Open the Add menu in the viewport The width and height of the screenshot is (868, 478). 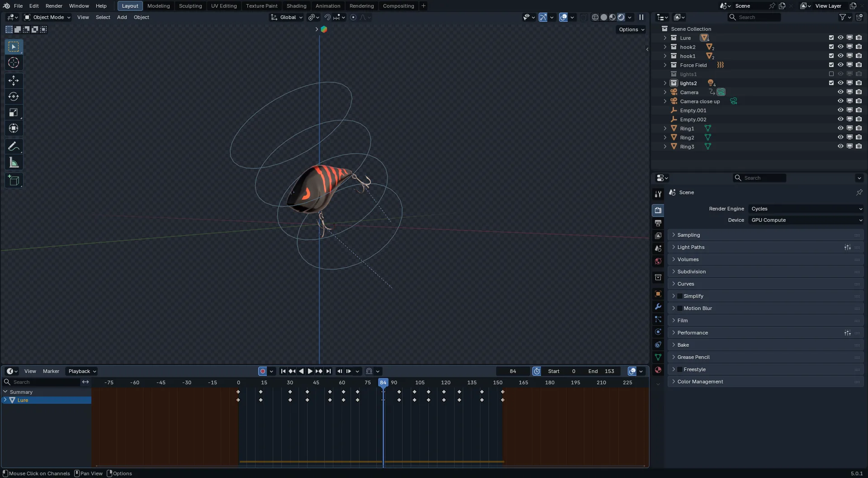[122, 17]
